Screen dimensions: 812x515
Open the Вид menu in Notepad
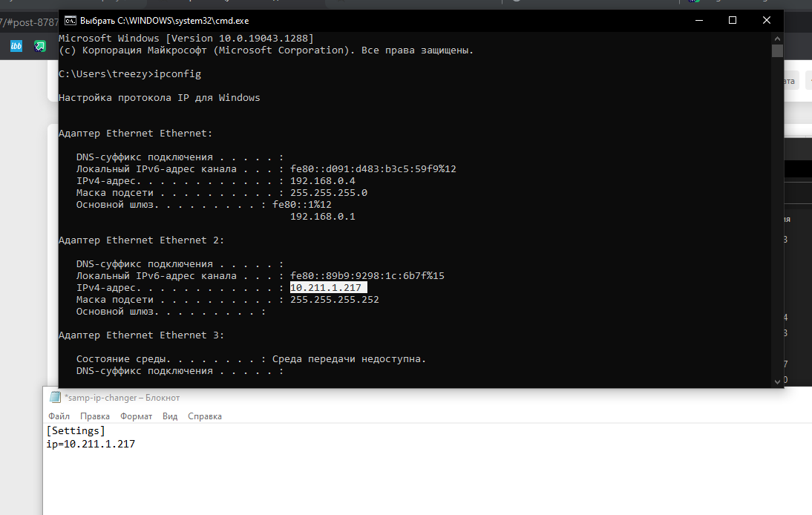170,416
